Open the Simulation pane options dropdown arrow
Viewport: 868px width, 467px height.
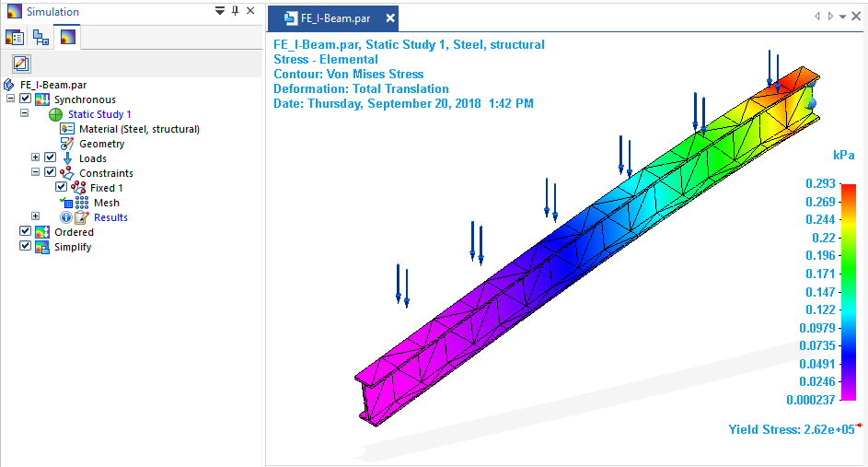point(219,11)
